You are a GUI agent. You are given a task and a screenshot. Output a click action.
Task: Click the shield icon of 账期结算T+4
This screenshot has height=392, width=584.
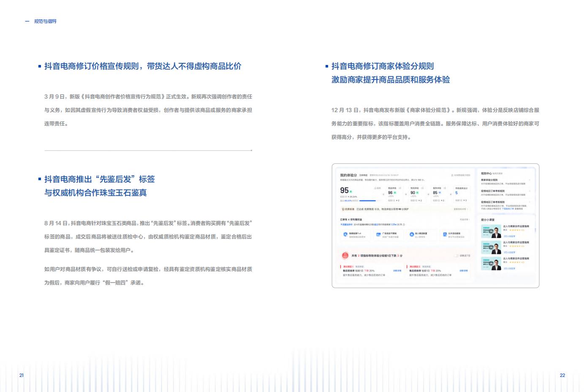[345, 234]
